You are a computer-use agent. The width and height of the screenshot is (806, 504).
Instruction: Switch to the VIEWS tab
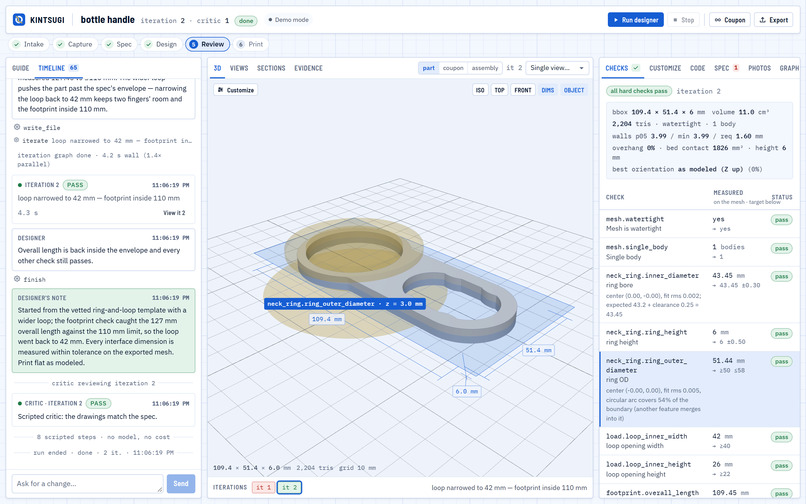click(239, 68)
